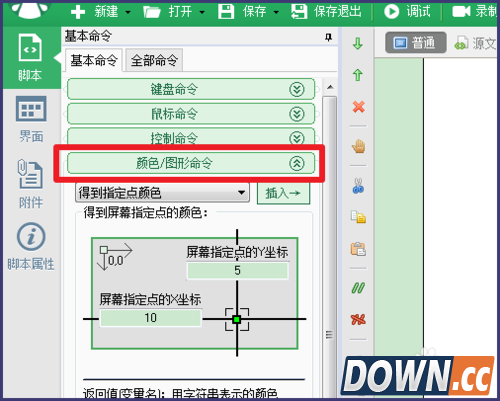Collapse the 颜色/图形命令 section

point(191,163)
